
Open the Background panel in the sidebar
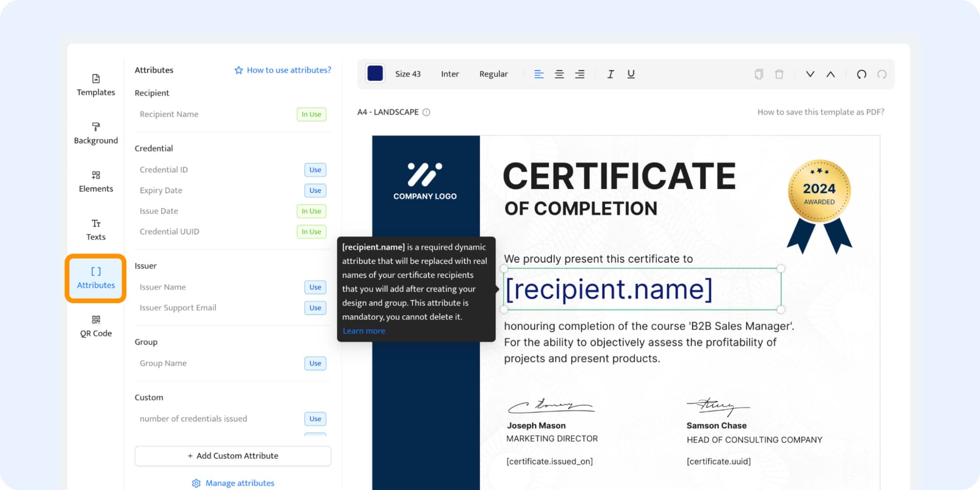tap(95, 133)
